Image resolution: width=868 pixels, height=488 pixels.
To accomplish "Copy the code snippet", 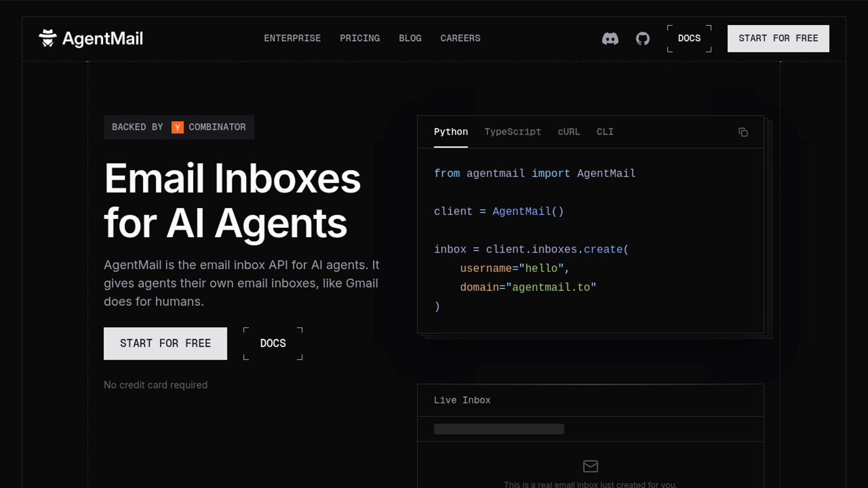I will [x=743, y=132].
